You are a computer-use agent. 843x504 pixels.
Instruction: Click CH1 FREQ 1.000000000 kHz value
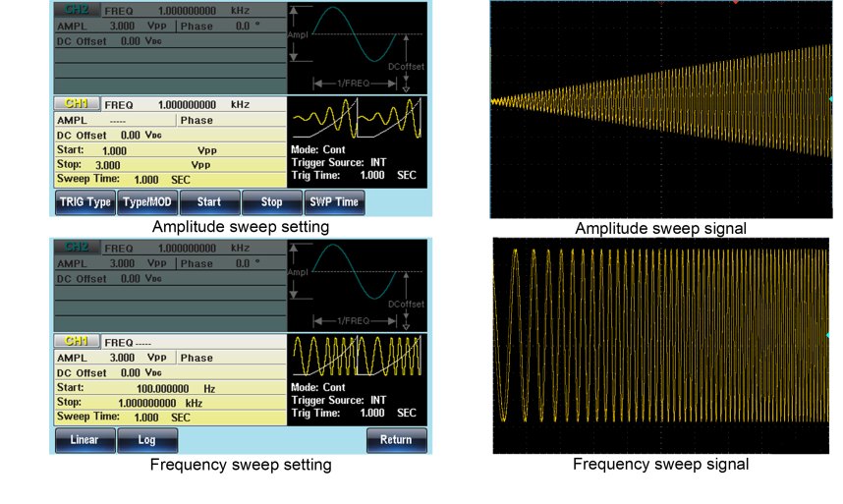tap(203, 105)
